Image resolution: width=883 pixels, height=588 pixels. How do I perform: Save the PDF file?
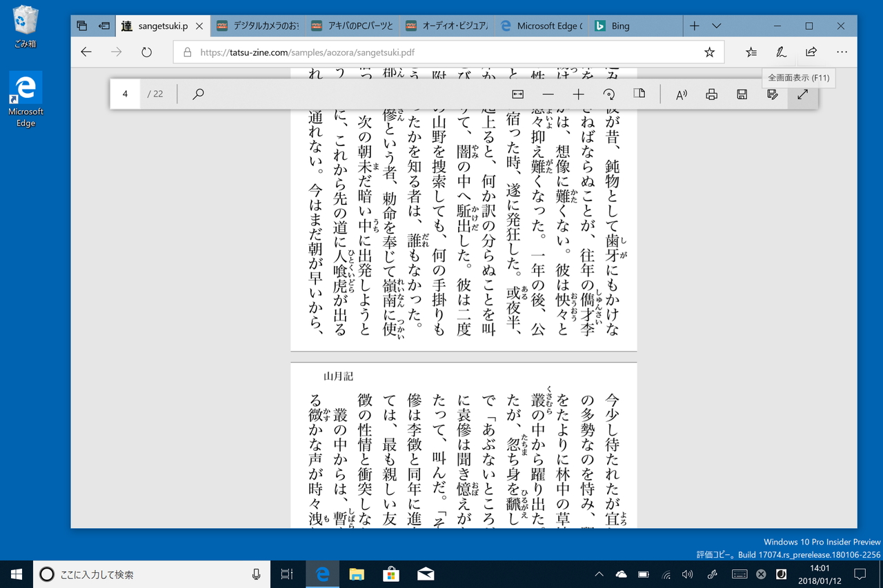click(741, 94)
